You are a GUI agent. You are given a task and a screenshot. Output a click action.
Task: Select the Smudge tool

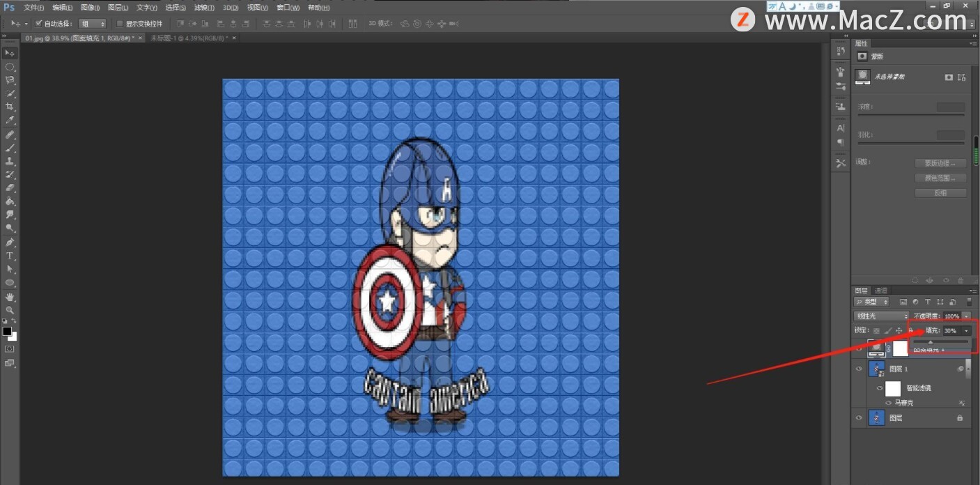(x=10, y=215)
